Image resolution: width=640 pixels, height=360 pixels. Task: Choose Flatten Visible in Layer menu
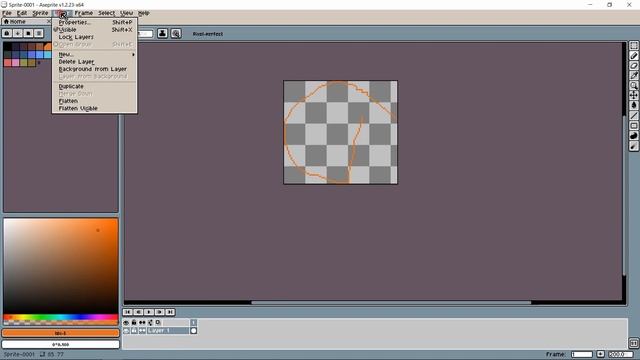[x=94, y=108]
